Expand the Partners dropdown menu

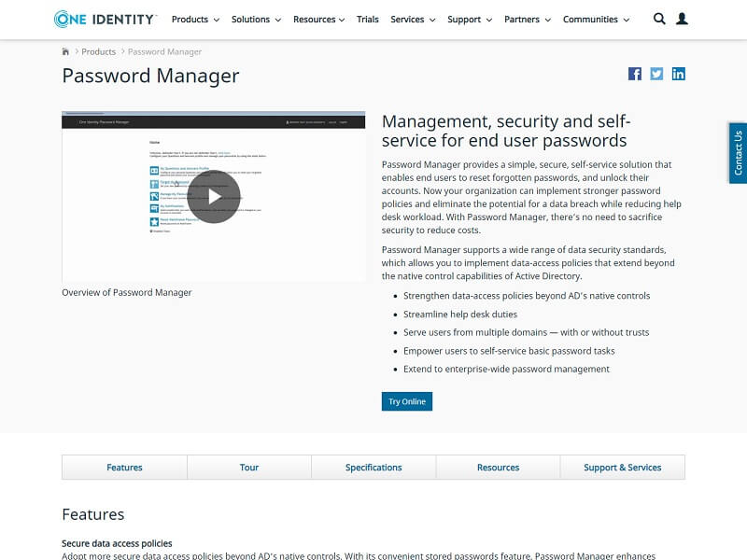tap(528, 20)
